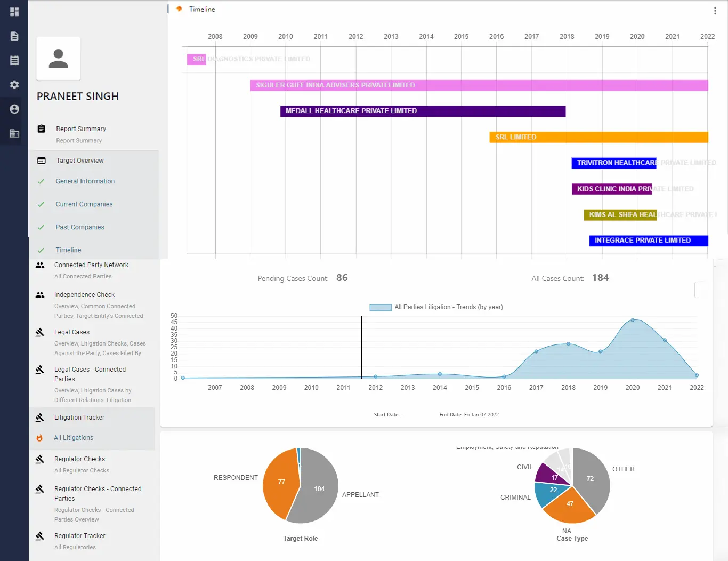Click the 2020 peak data point on trend chart
728x561 pixels.
633,320
